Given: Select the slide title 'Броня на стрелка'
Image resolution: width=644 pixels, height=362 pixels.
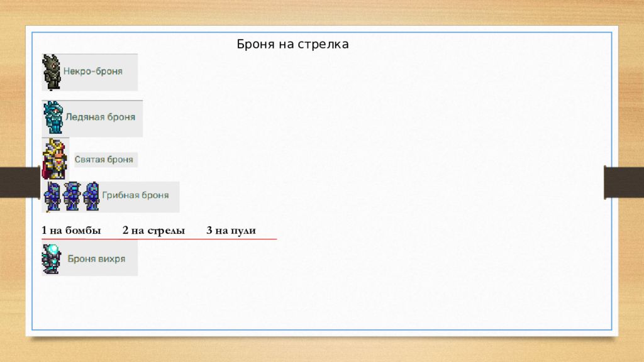Looking at the screenshot, I should (293, 44).
